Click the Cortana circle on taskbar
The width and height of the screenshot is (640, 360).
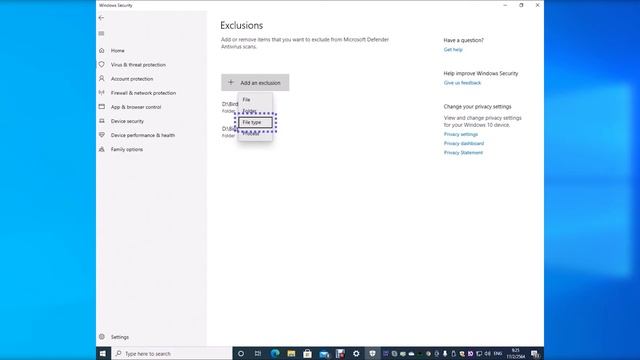241,353
